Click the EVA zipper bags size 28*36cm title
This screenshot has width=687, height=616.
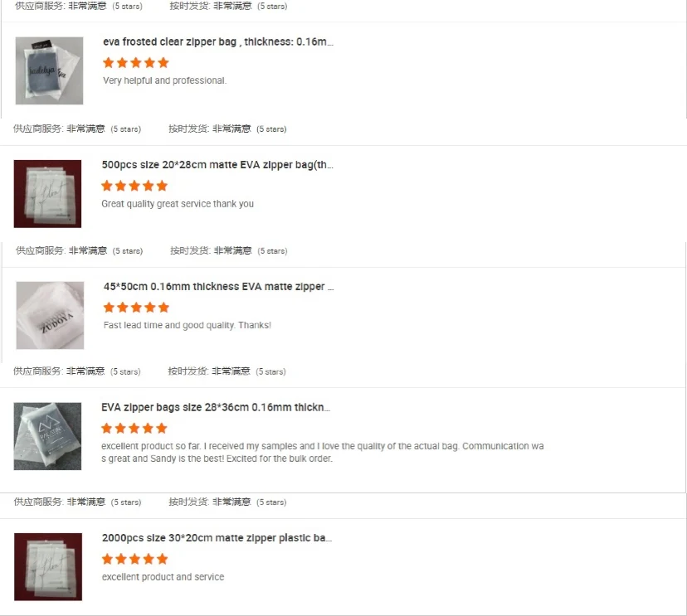coord(216,407)
